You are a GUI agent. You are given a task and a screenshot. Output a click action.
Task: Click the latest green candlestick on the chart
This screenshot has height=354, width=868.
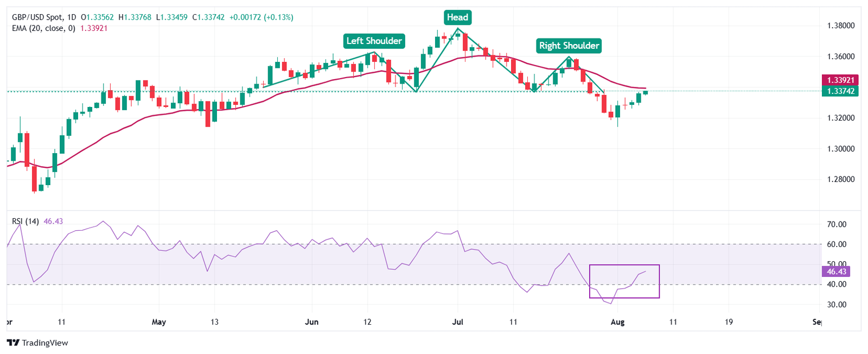click(646, 92)
